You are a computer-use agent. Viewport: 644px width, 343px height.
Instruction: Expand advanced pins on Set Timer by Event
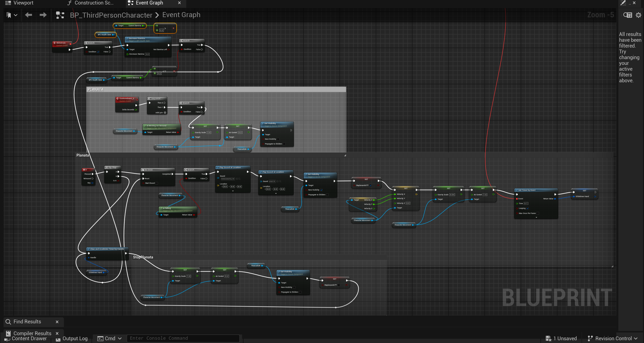pyautogui.click(x=536, y=217)
